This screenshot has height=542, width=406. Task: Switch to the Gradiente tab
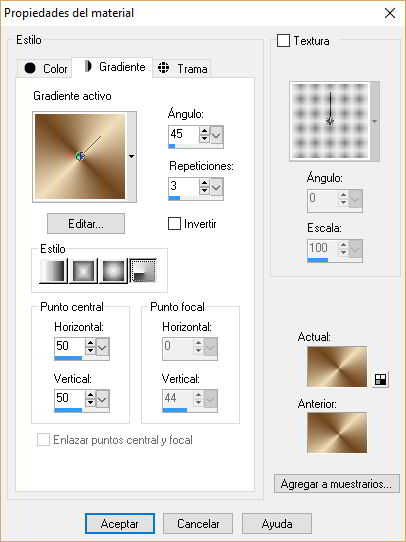[112, 67]
